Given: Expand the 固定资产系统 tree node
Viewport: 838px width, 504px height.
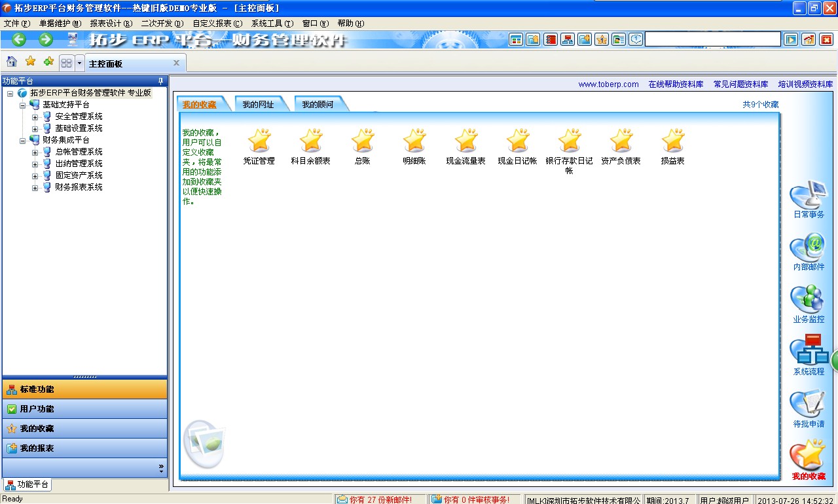Looking at the screenshot, I should pos(35,175).
